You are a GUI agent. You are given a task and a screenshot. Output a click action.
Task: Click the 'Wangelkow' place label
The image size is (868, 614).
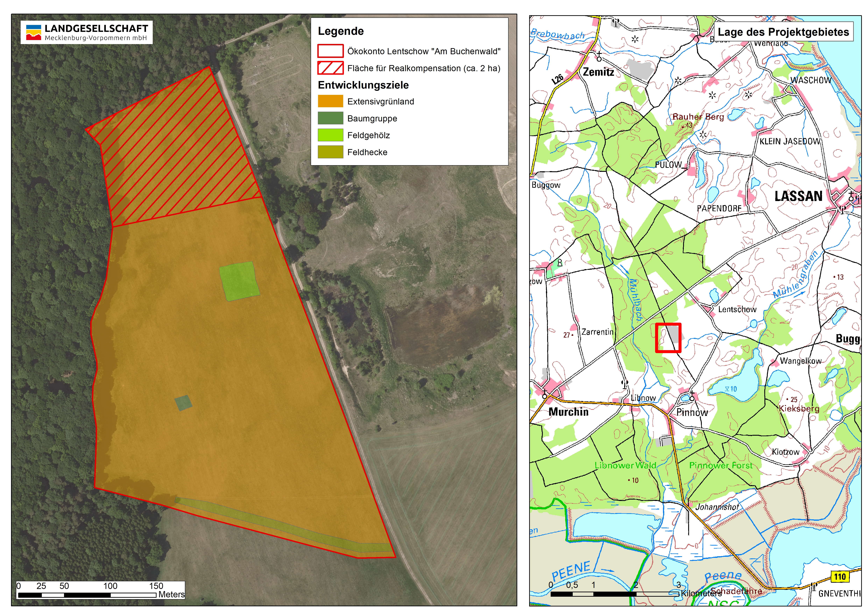[801, 361]
